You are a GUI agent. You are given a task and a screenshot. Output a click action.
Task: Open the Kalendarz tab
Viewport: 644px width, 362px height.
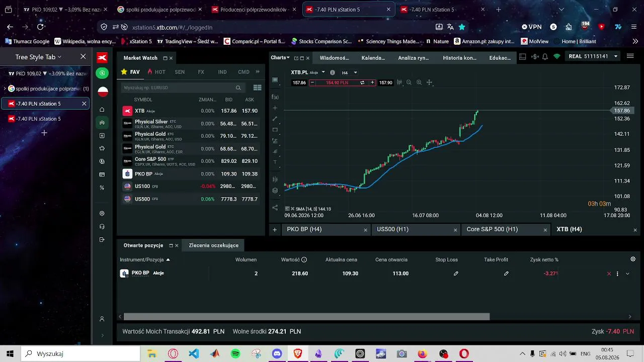pos(373,58)
